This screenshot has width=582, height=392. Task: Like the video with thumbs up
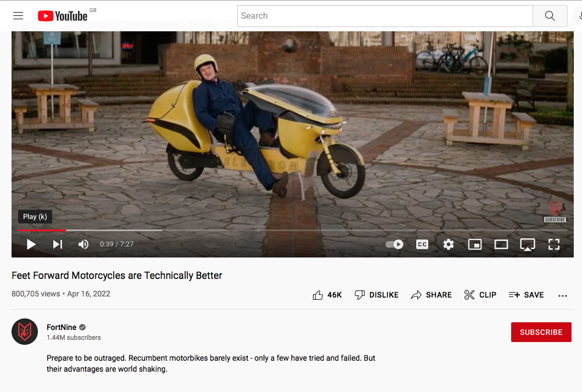327,295
